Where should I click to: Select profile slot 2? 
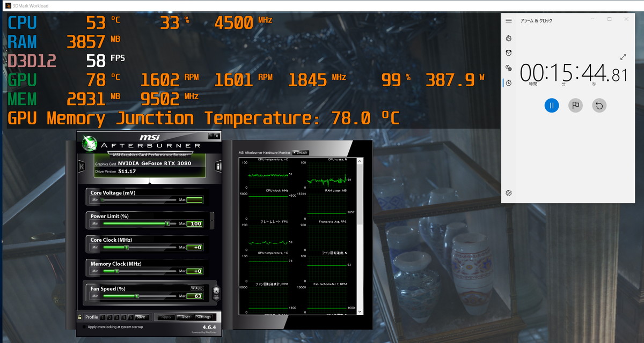pyautogui.click(x=109, y=317)
